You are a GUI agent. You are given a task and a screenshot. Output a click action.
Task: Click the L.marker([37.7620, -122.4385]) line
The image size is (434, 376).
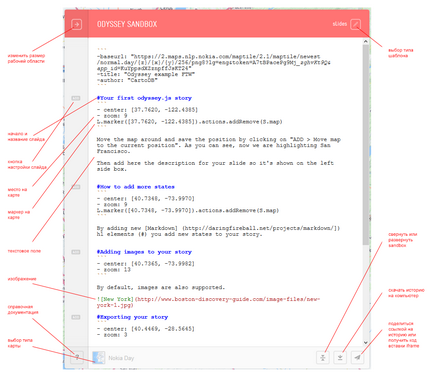pyautogui.click(x=189, y=122)
